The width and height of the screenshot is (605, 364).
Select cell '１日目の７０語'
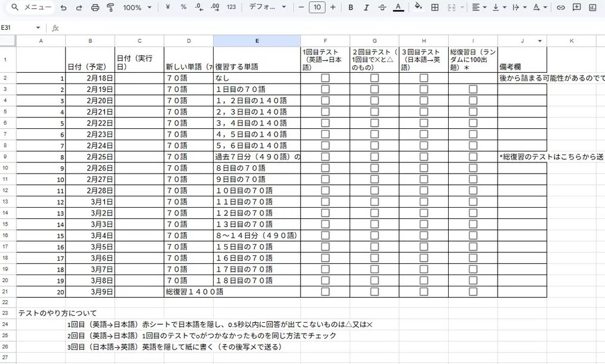(257, 89)
